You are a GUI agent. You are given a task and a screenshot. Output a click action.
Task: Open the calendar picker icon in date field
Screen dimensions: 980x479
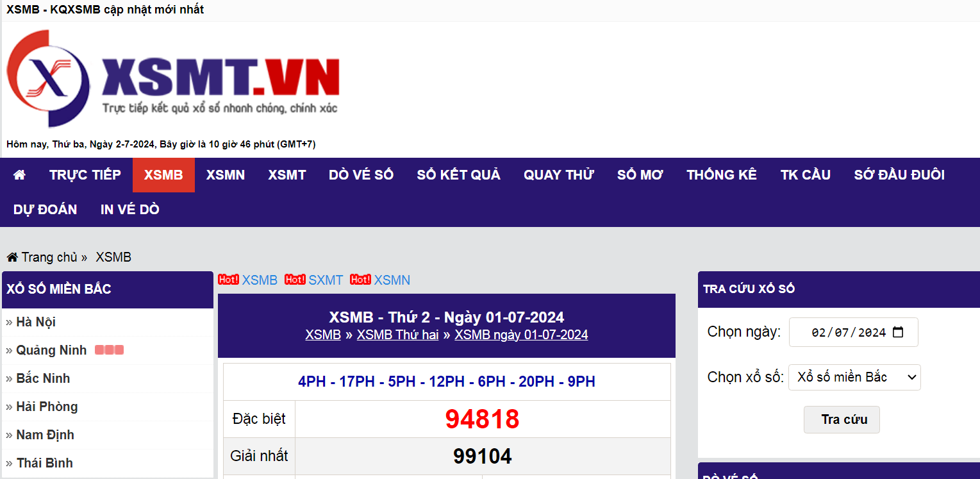[898, 332]
